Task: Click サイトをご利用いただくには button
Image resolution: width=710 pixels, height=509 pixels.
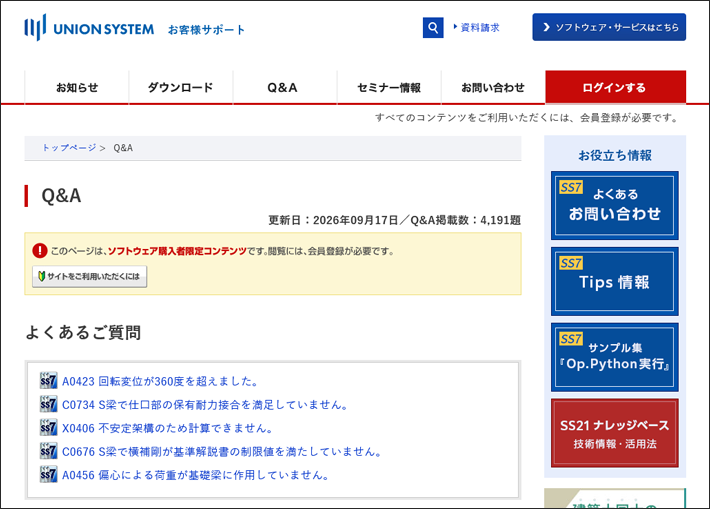Action: [90, 276]
